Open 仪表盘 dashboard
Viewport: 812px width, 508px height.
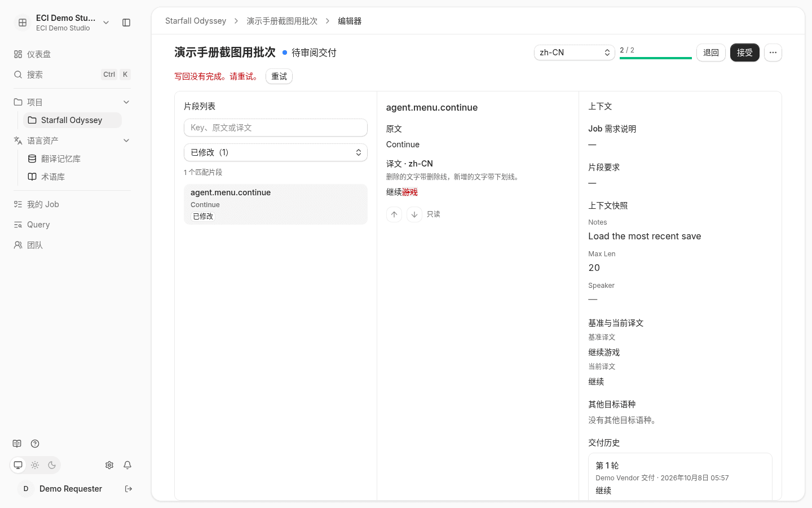pos(72,54)
